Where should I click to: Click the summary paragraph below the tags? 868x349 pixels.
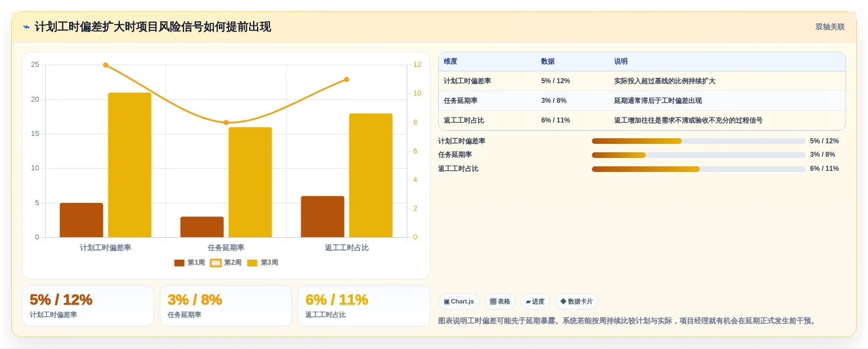pos(628,321)
